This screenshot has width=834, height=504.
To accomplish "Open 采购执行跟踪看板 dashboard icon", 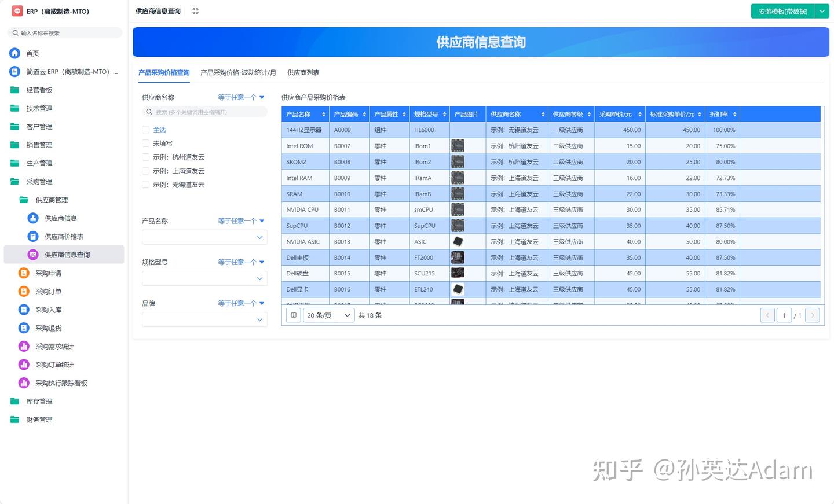I will pyautogui.click(x=24, y=383).
